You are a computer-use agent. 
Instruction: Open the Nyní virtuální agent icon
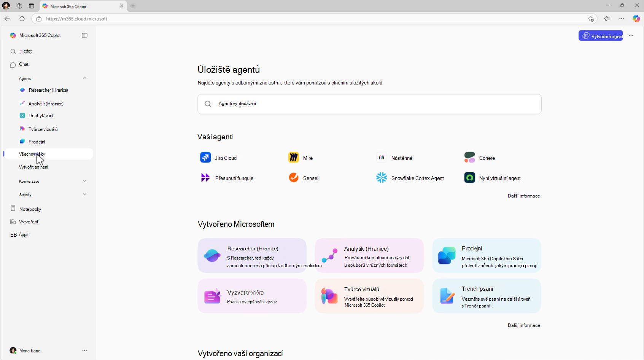469,177
